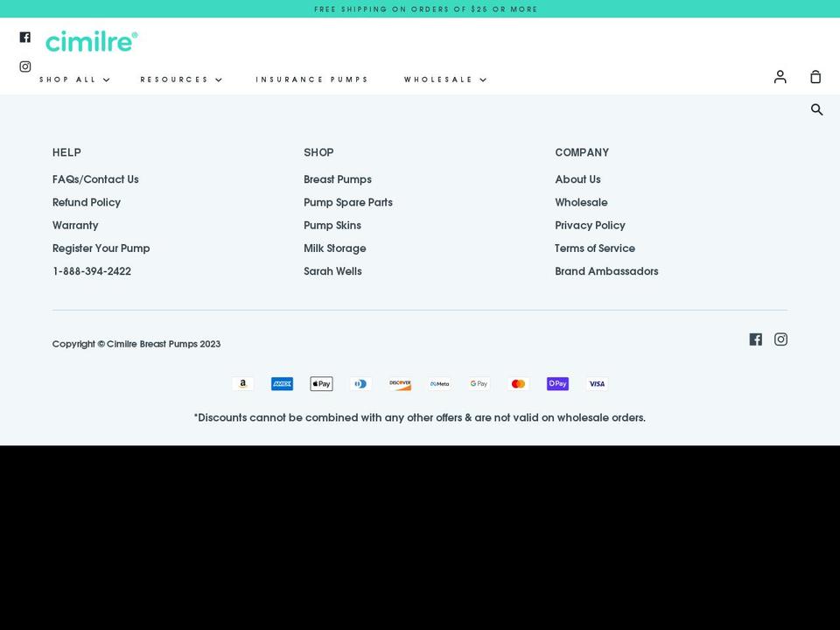The image size is (840, 630).
Task: Open the header Facebook icon
Action: 25,37
